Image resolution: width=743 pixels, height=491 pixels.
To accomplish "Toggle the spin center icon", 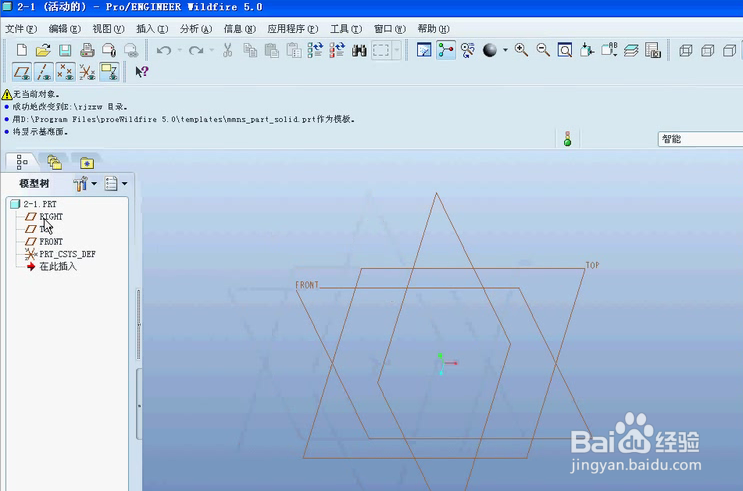I will (x=446, y=50).
